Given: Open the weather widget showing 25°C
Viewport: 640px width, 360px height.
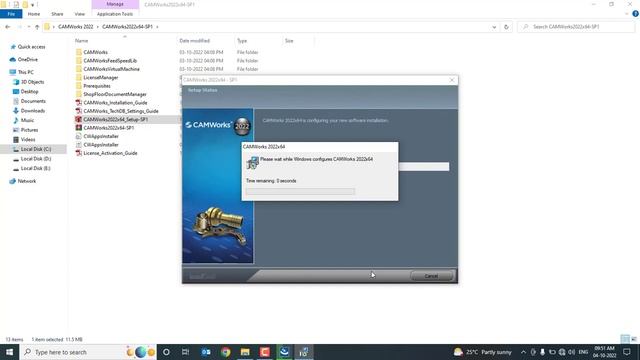Looking at the screenshot, I should coord(482,352).
